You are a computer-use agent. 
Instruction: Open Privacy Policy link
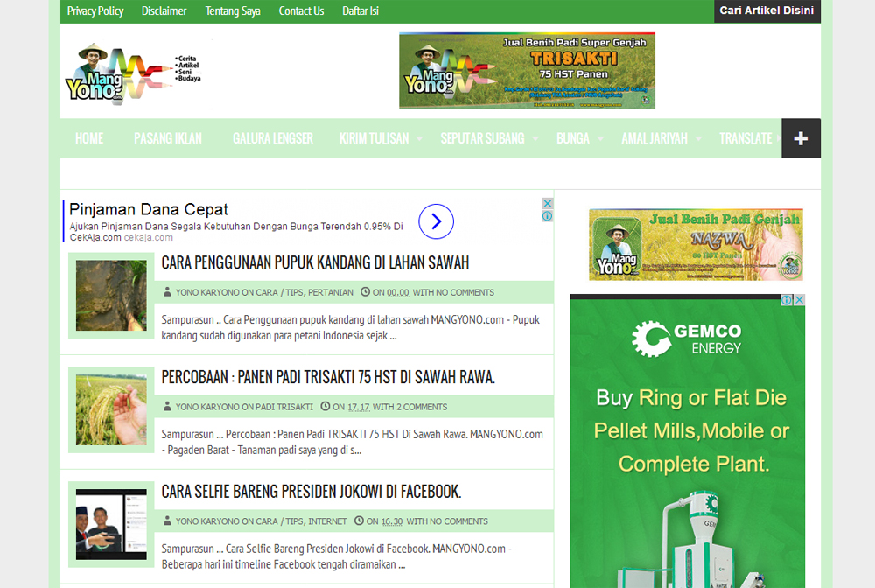pos(95,11)
